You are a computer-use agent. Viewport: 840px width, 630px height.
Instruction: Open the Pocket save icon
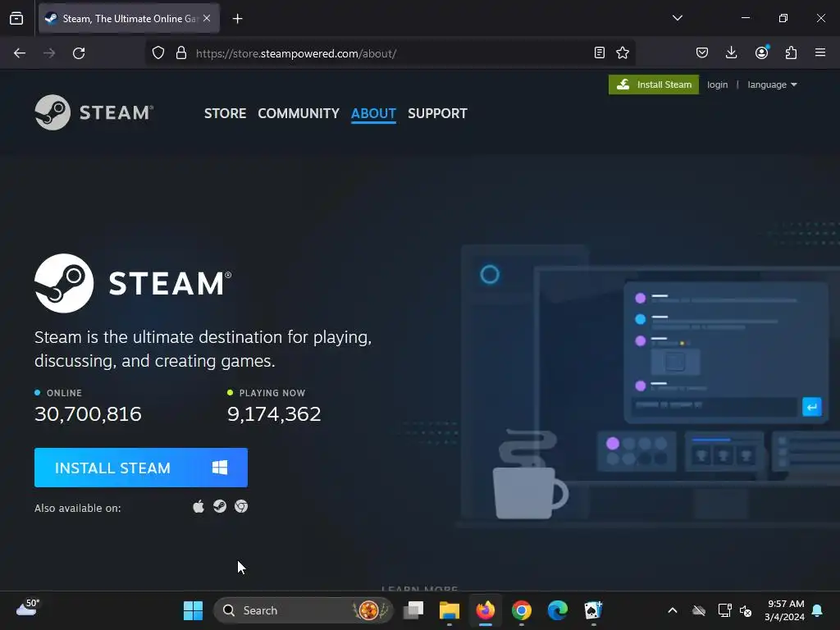click(702, 52)
